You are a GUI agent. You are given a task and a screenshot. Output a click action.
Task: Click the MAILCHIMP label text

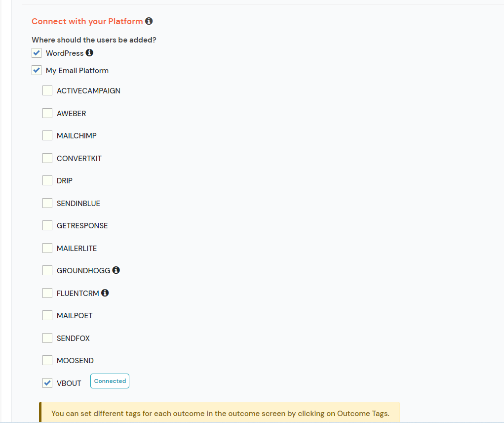click(77, 136)
